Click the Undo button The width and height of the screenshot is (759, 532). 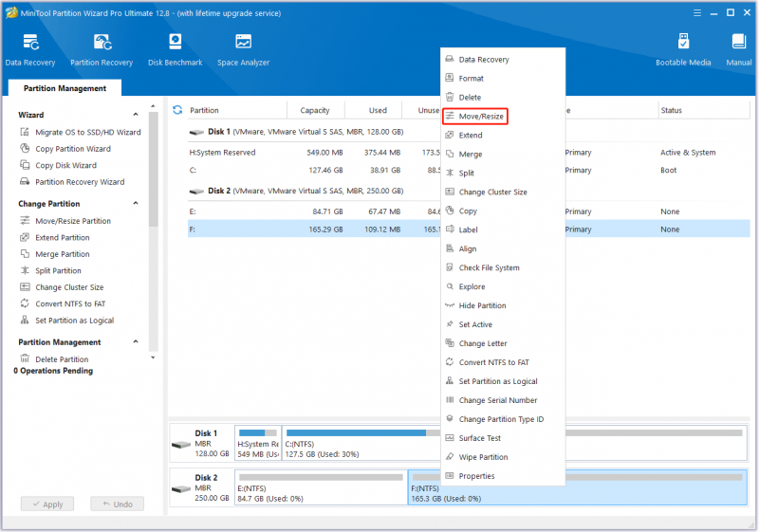coord(118,504)
